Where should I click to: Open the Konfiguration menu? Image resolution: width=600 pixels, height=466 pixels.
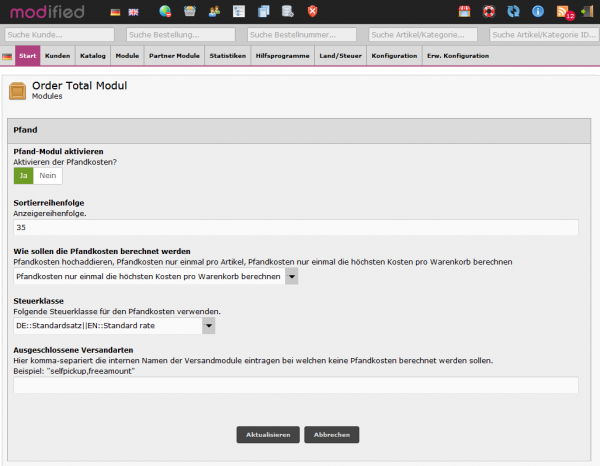(x=393, y=56)
